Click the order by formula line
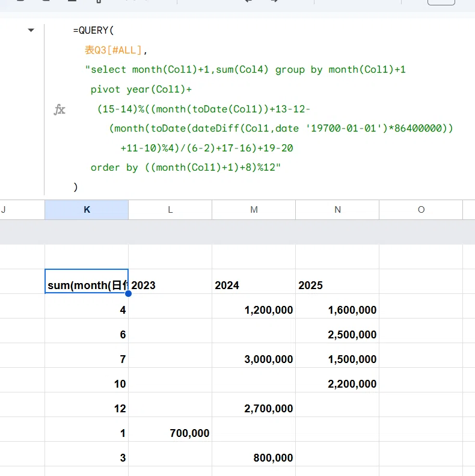This screenshot has width=475, height=476. [x=186, y=168]
